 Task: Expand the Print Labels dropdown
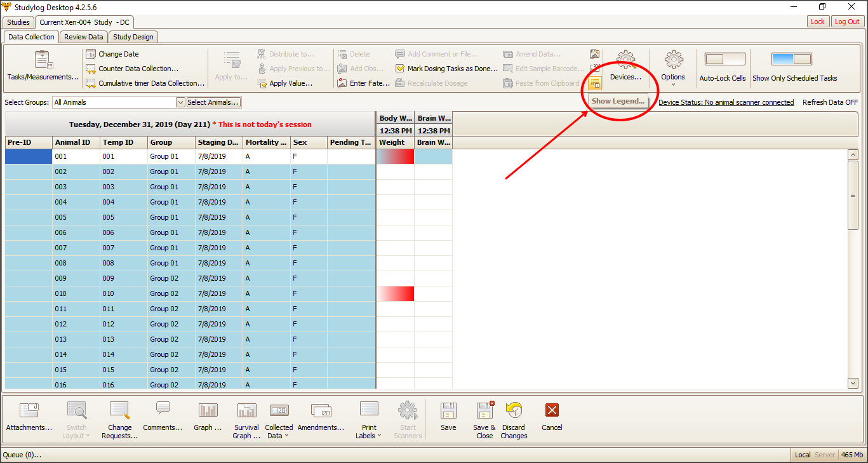coord(369,420)
